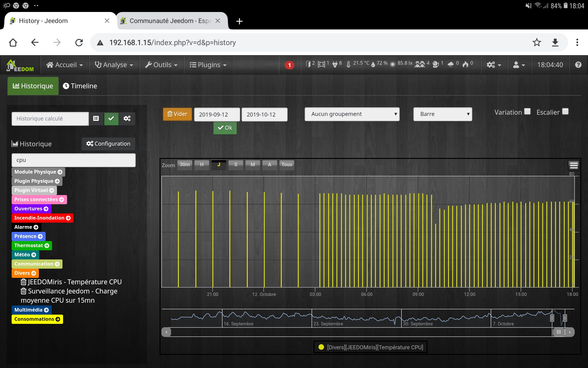Viewport: 588px width, 368px height.
Task: Click the fire alert summary icon
Action: (x=466, y=64)
